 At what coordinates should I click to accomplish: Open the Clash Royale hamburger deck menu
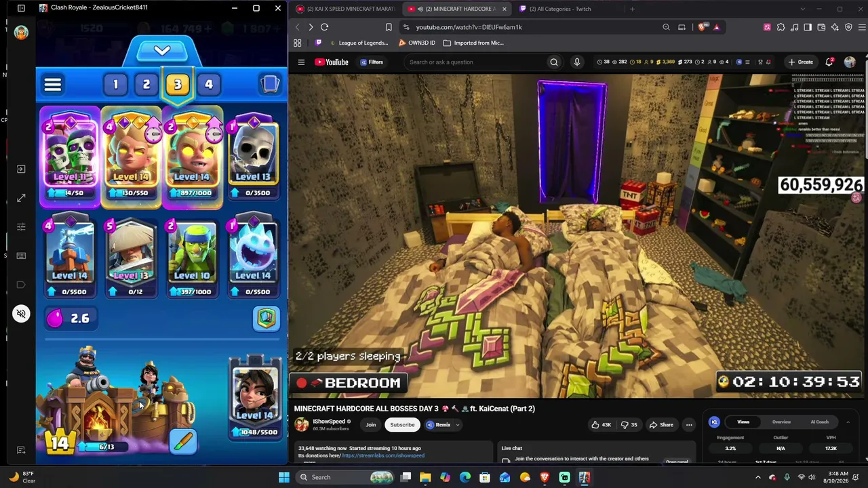point(53,85)
